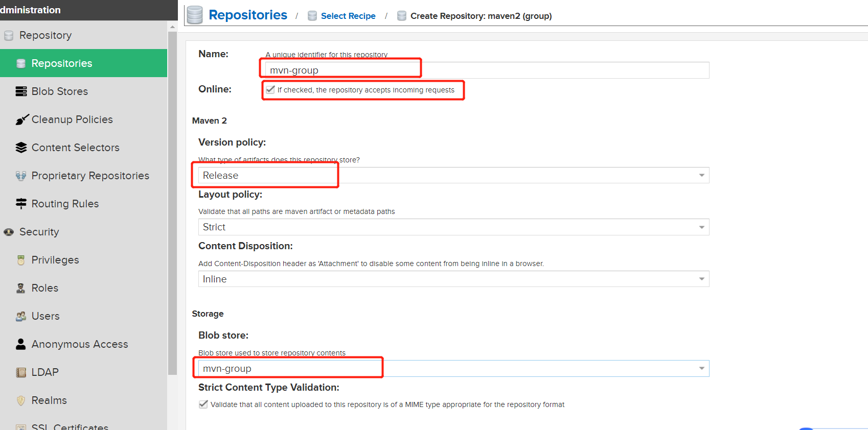868x430 pixels.
Task: Click the Security section icon
Action: click(9, 232)
